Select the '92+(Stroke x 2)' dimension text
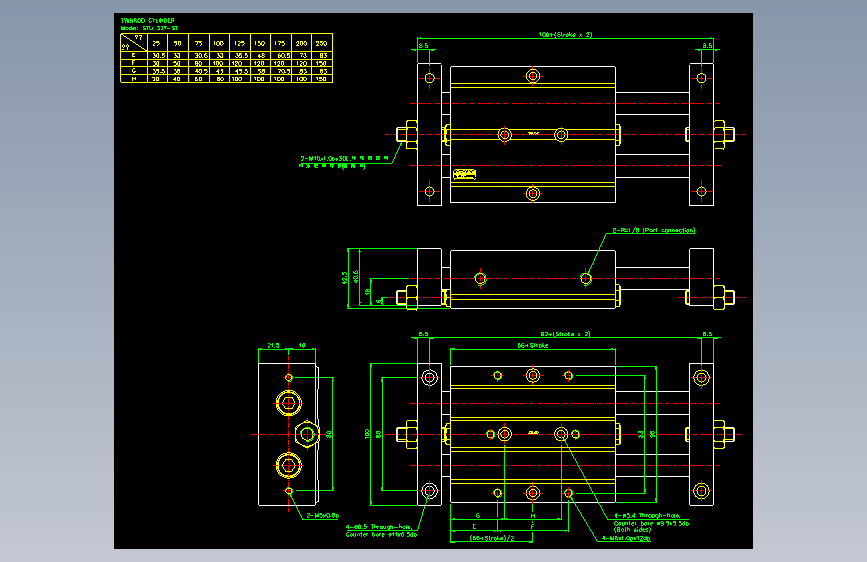This screenshot has width=867, height=562. (565, 334)
